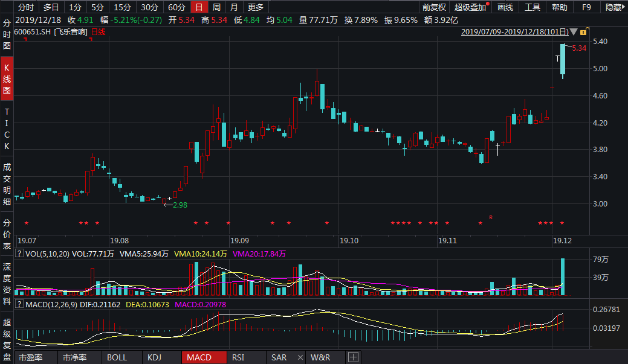Open the 画线 drawing tools
Viewport: 628px width, 364px height.
(505, 7)
